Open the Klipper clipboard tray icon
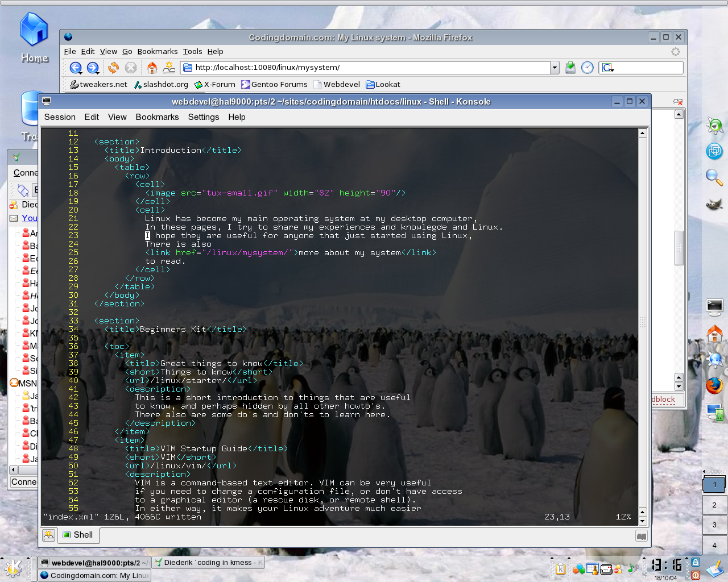This screenshot has height=582, width=728. (x=560, y=569)
